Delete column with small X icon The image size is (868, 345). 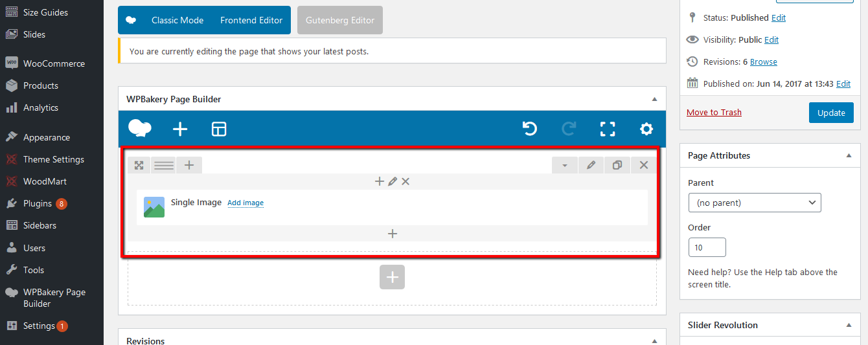pyautogui.click(x=405, y=181)
